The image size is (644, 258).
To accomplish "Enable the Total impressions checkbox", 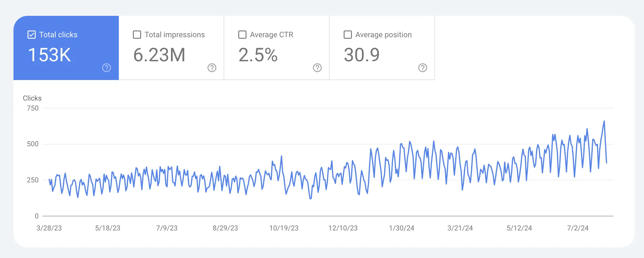I will coord(137,35).
